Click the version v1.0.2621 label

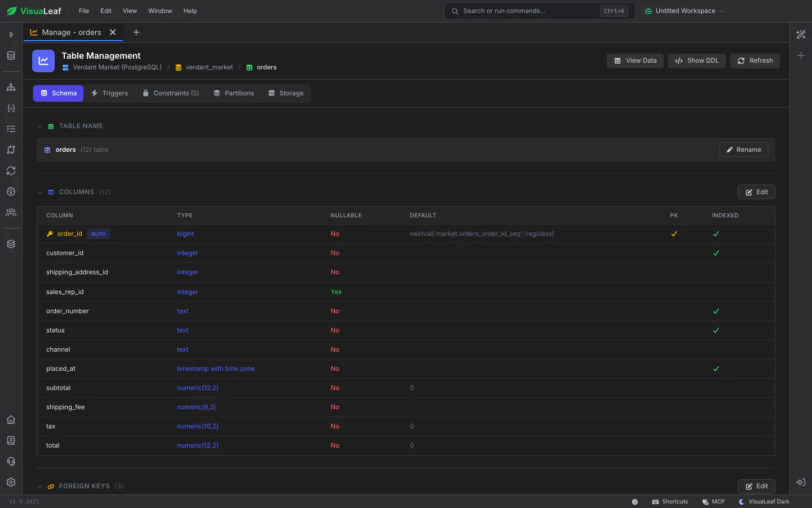pos(24,502)
